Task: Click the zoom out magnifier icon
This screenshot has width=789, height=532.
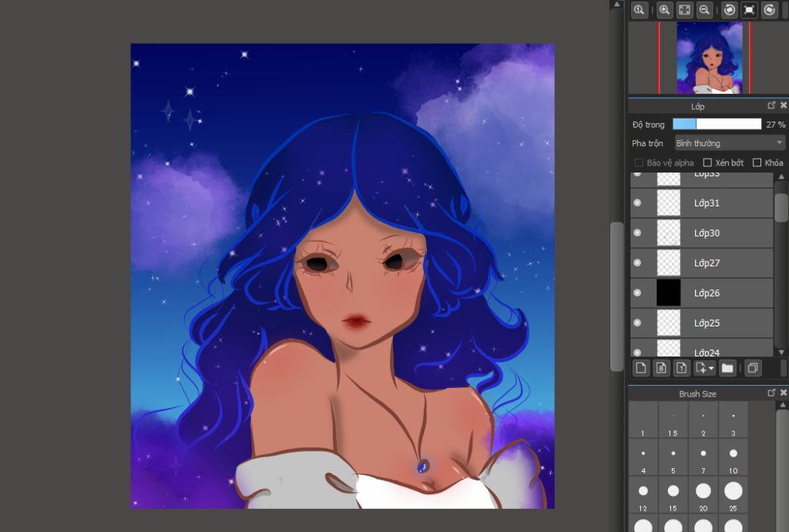Action: (704, 10)
